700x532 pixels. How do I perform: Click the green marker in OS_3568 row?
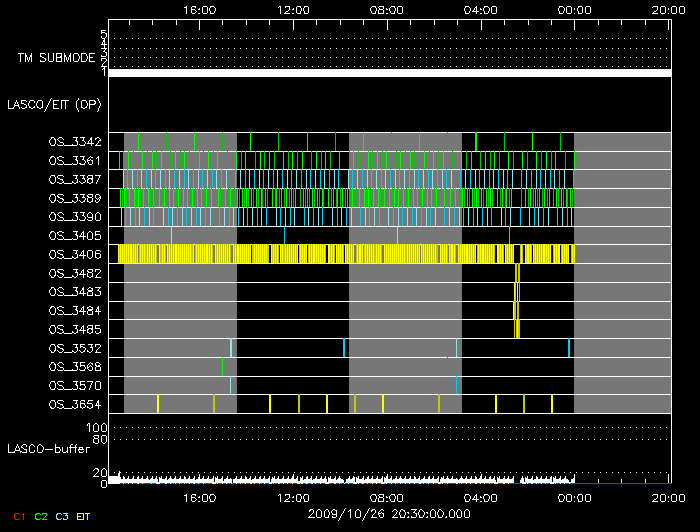223,366
